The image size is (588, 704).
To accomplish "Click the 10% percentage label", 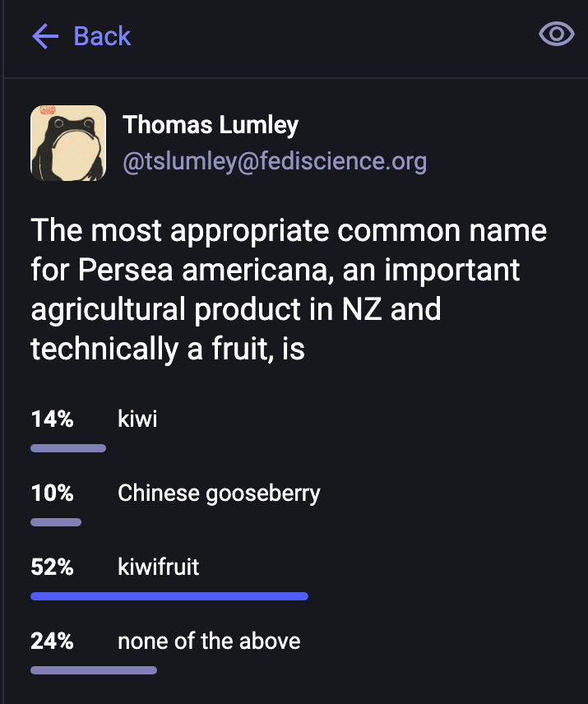I will [53, 493].
